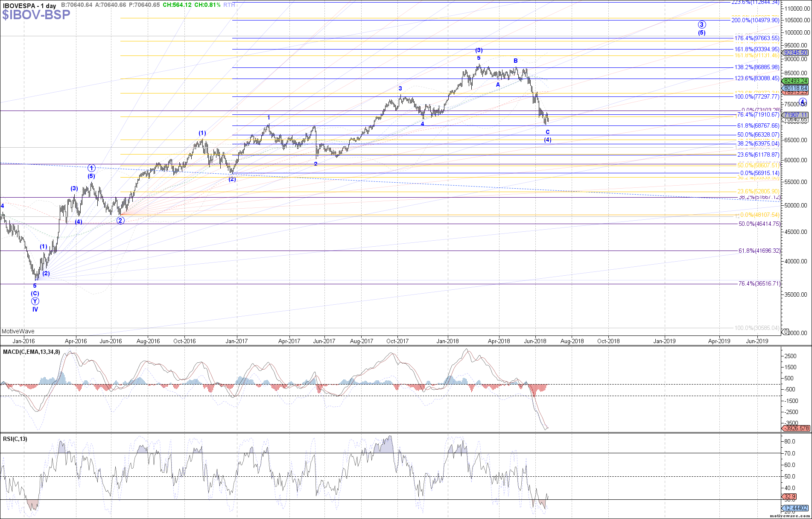The width and height of the screenshot is (812, 519).
Task: Click the Aug-2017 date axis label
Action: [361, 341]
